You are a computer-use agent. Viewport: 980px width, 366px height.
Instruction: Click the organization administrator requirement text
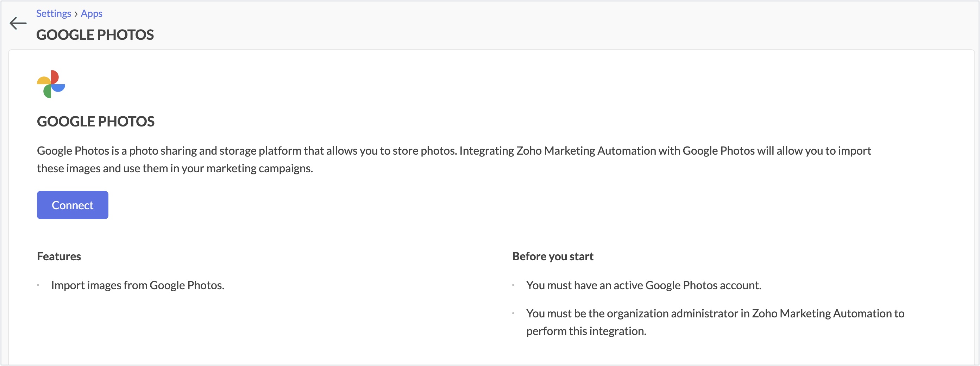pyautogui.click(x=715, y=322)
